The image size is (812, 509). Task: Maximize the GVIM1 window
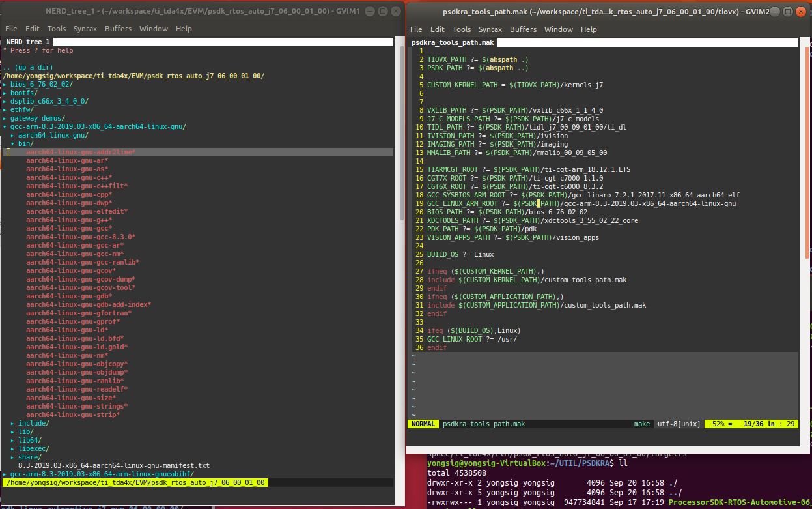pyautogui.click(x=382, y=11)
